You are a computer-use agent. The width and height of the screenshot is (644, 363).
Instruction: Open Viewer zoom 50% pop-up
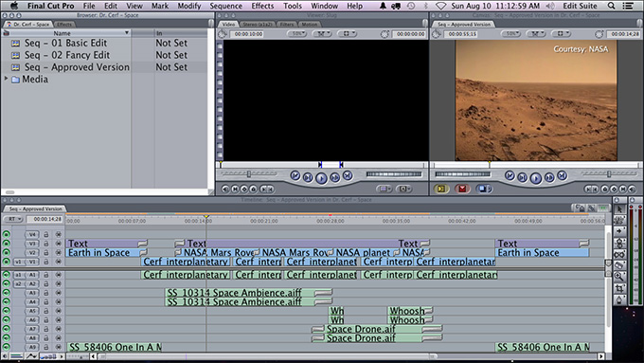pos(297,34)
